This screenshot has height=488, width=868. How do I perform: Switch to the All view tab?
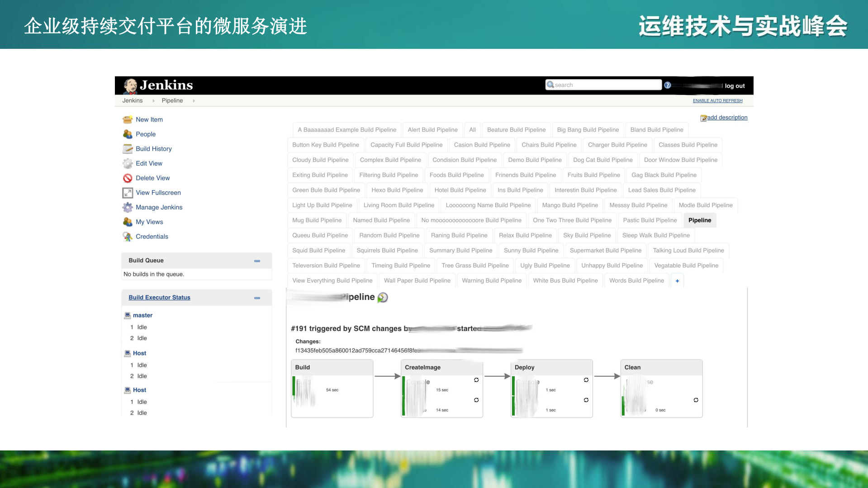pos(472,130)
